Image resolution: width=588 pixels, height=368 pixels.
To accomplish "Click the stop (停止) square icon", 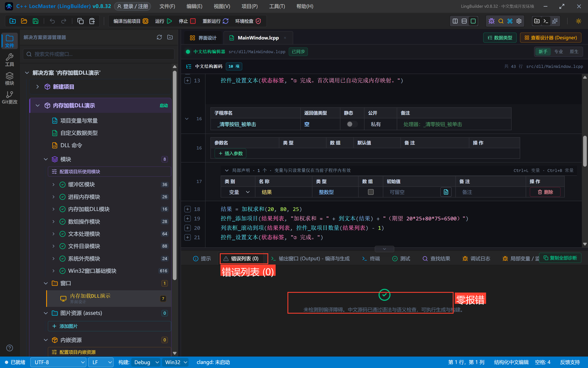I will pos(193,21).
